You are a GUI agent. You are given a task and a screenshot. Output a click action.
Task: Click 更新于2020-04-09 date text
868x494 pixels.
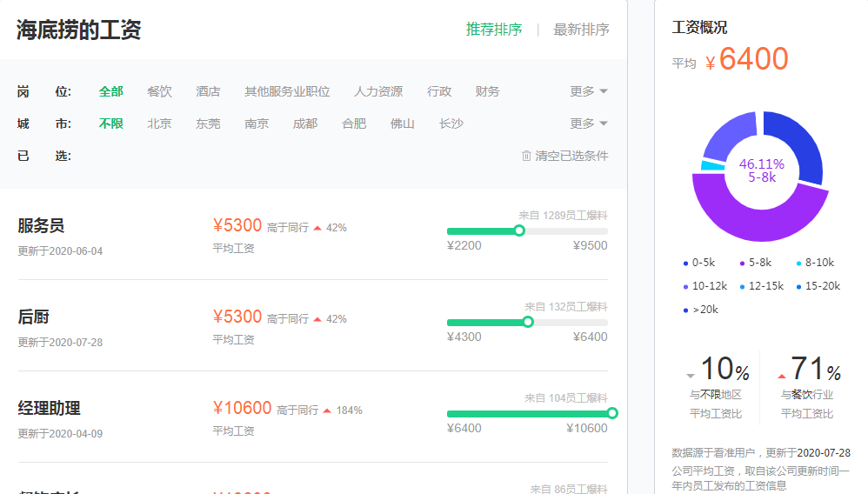tap(60, 434)
